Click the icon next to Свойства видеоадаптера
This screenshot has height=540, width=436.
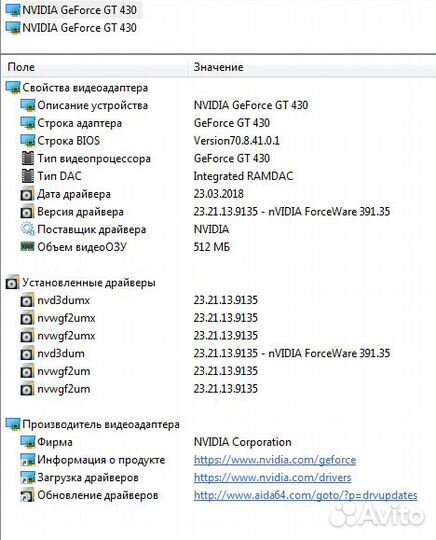click(13, 88)
